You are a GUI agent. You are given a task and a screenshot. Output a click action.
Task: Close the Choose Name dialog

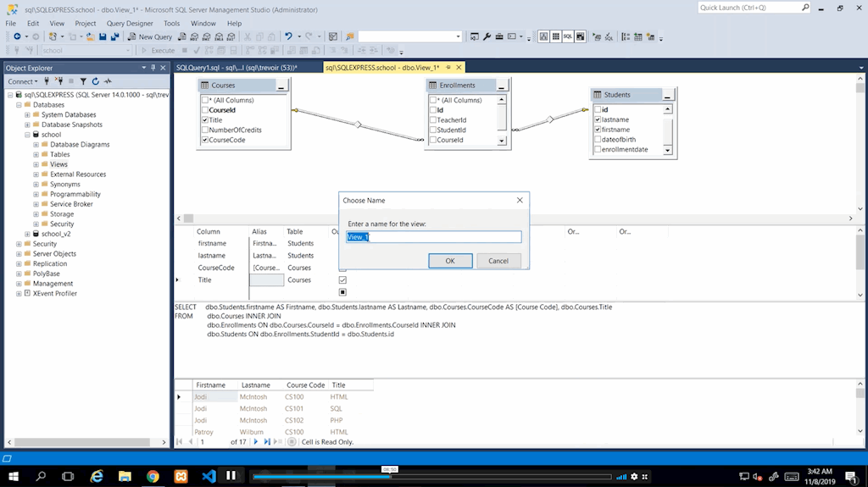pos(520,201)
